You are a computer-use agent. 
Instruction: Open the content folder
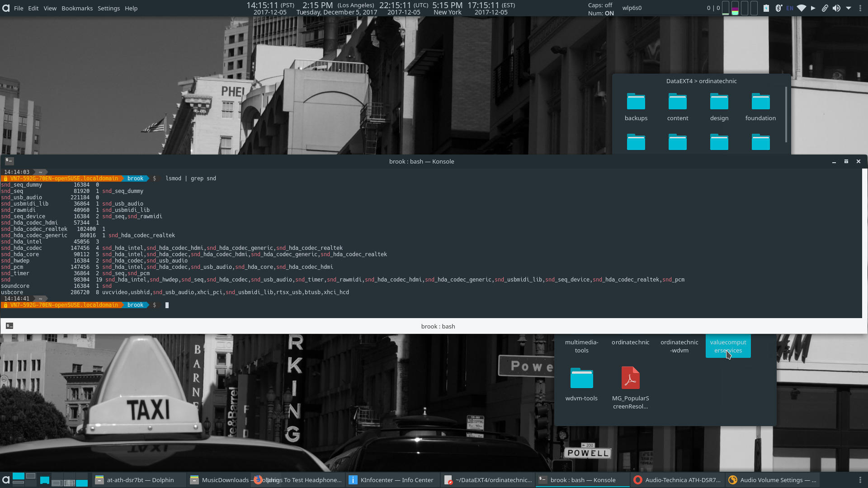pyautogui.click(x=678, y=107)
